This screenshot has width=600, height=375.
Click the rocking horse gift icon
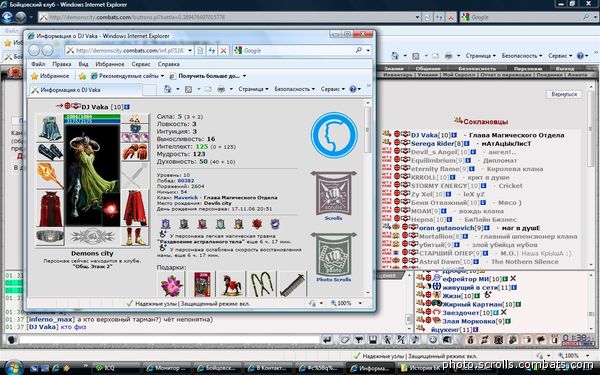pos(232,285)
